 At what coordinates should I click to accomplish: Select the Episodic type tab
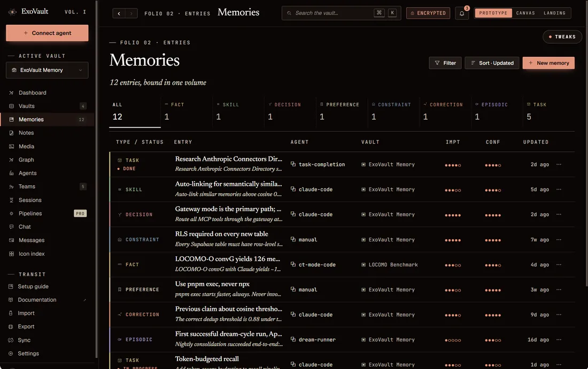coord(497,112)
